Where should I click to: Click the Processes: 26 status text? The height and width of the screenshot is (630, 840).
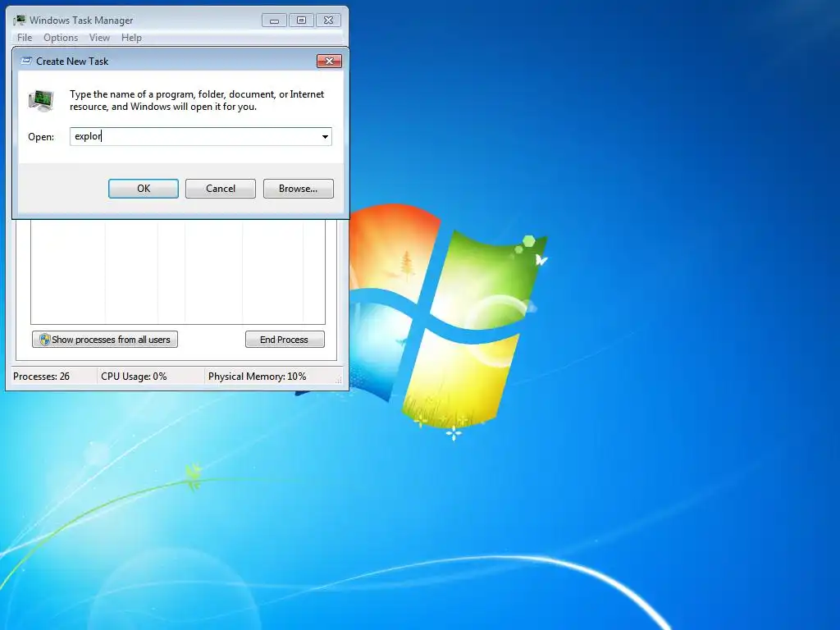point(41,377)
